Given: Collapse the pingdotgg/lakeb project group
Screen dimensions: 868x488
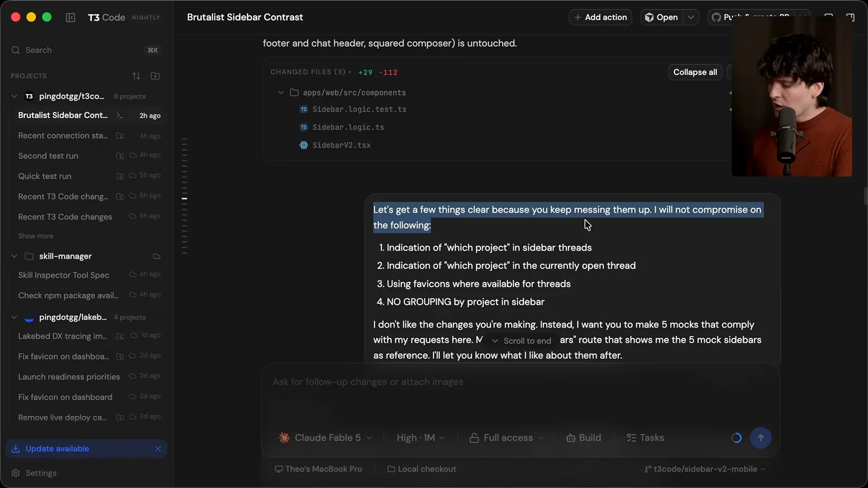Looking at the screenshot, I should coord(15,317).
